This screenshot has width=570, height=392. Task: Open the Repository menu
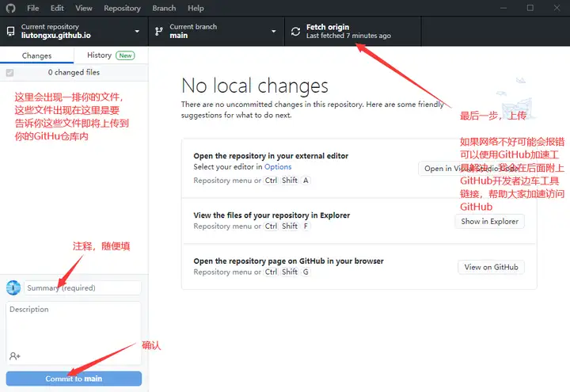pyautogui.click(x=122, y=8)
